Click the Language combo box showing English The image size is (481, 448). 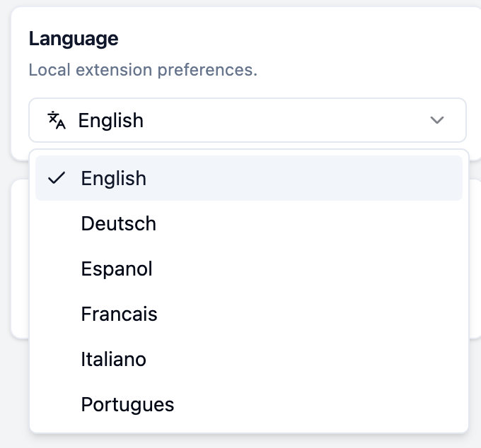(248, 120)
